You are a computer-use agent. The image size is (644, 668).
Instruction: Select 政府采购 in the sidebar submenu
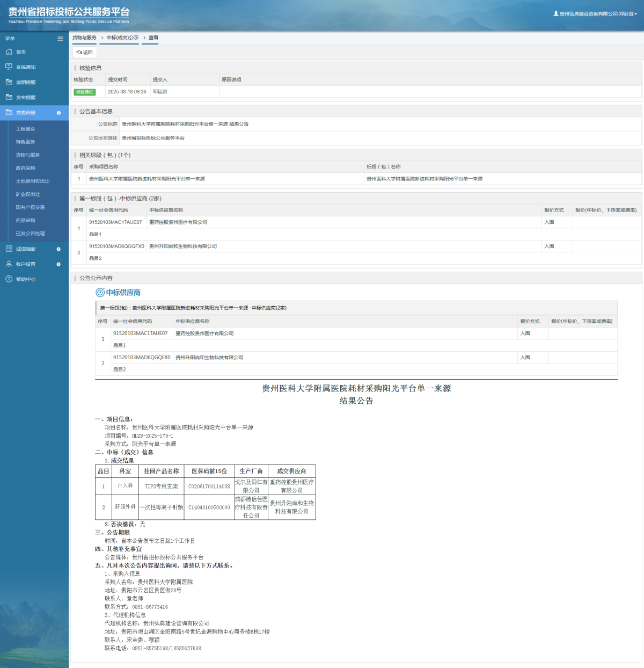tap(25, 168)
